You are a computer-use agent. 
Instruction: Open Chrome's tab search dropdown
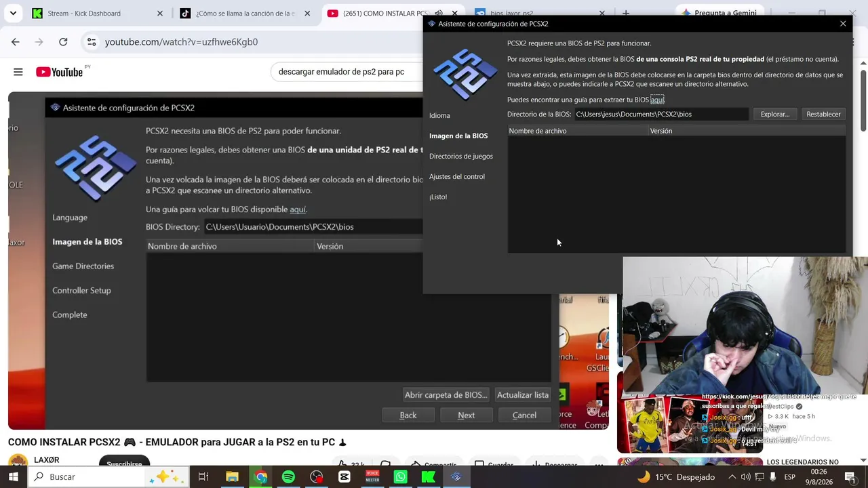13,13
